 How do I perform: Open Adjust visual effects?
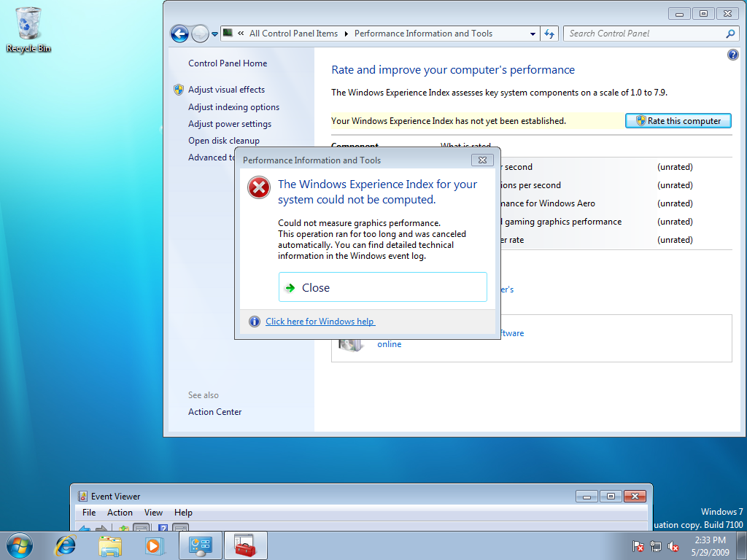pyautogui.click(x=226, y=90)
